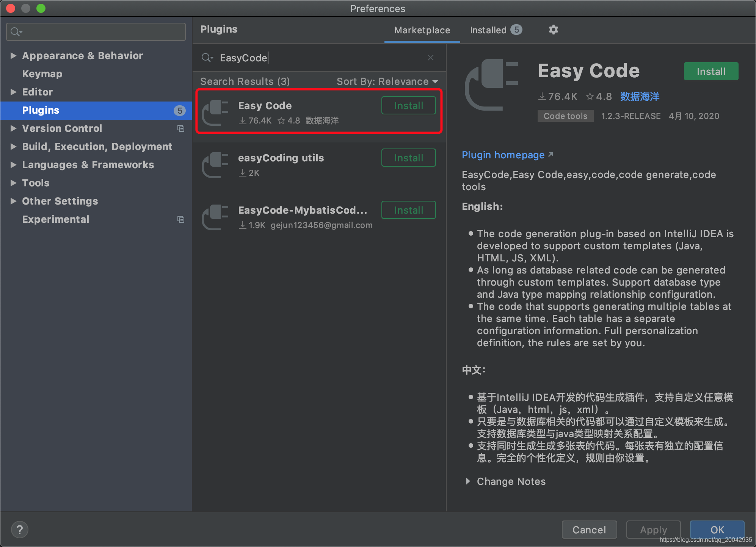The image size is (756, 547).
Task: Click the search field clear icon
Action: [431, 58]
